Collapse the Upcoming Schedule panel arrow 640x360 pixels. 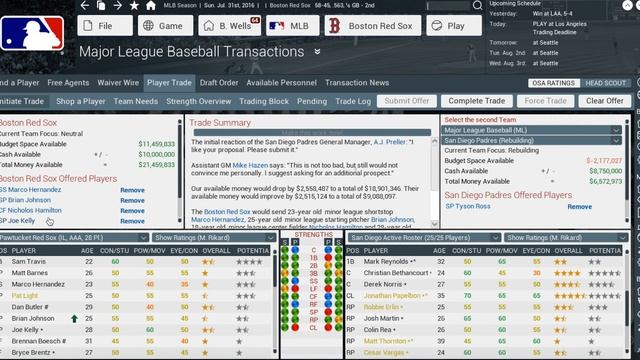[x=627, y=5]
